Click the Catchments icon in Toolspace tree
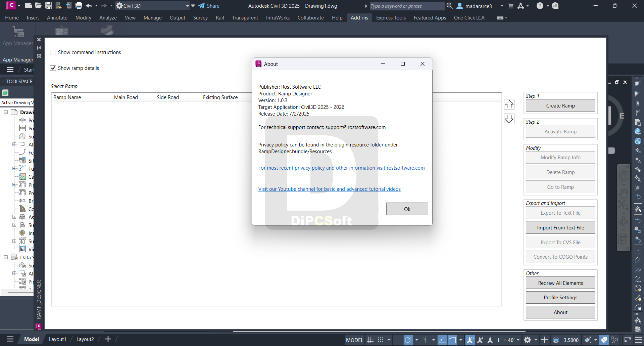The height and width of the screenshot is (346, 644). (22, 177)
